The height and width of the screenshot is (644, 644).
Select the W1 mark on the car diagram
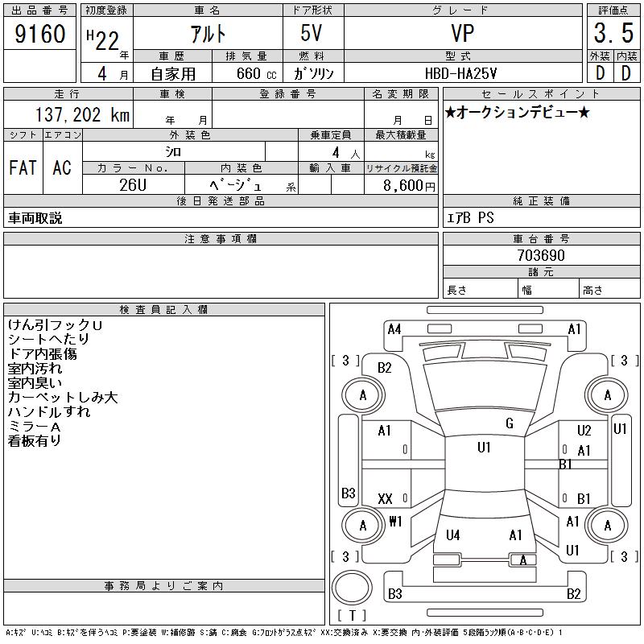[395, 521]
